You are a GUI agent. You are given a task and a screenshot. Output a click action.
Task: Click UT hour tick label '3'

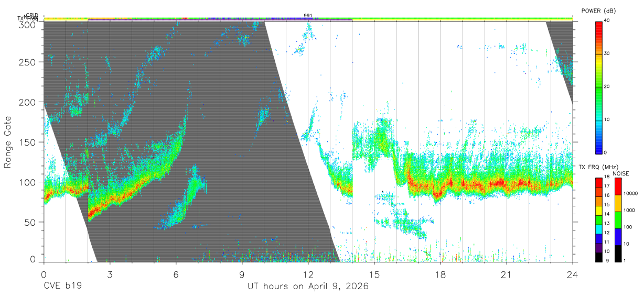point(110,274)
